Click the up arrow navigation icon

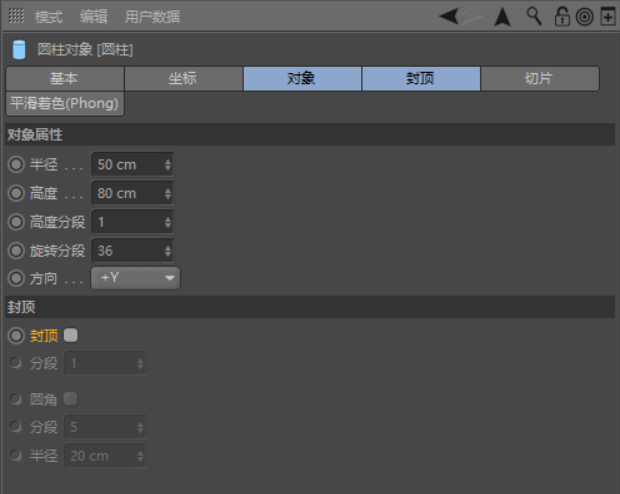(x=502, y=17)
